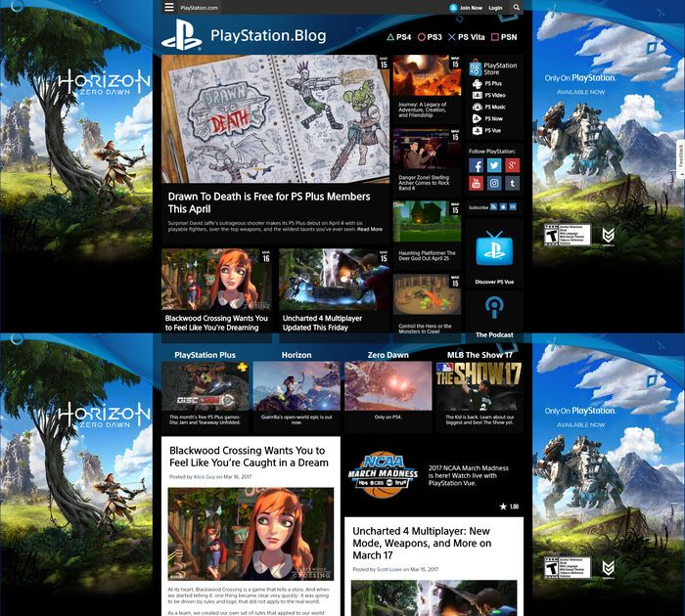Click the PlayStation.Blog title text
Image resolution: width=685 pixels, height=616 pixels.
268,36
